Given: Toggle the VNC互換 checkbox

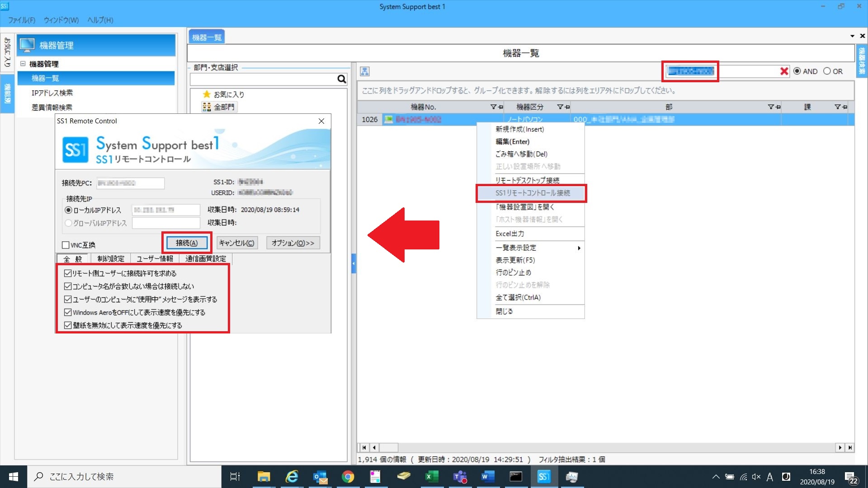Looking at the screenshot, I should coord(66,245).
